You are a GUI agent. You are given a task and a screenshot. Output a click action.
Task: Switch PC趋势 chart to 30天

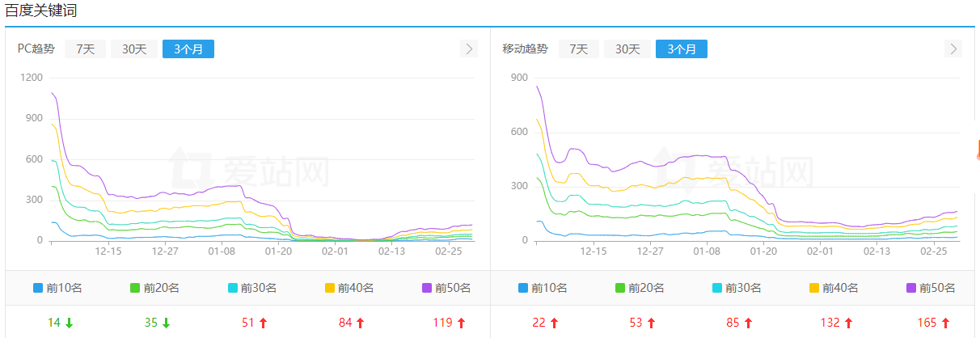[134, 49]
